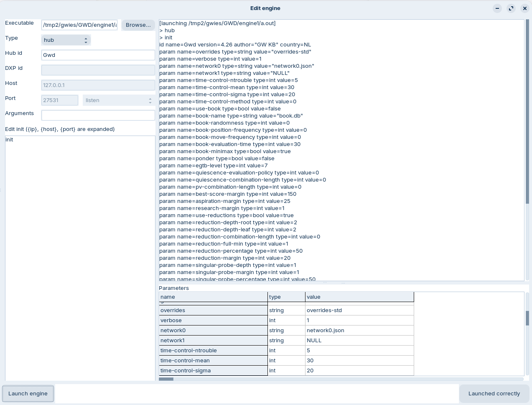The height and width of the screenshot is (405, 532).
Task: Edit the overrides-std value cell
Action: [359, 310]
